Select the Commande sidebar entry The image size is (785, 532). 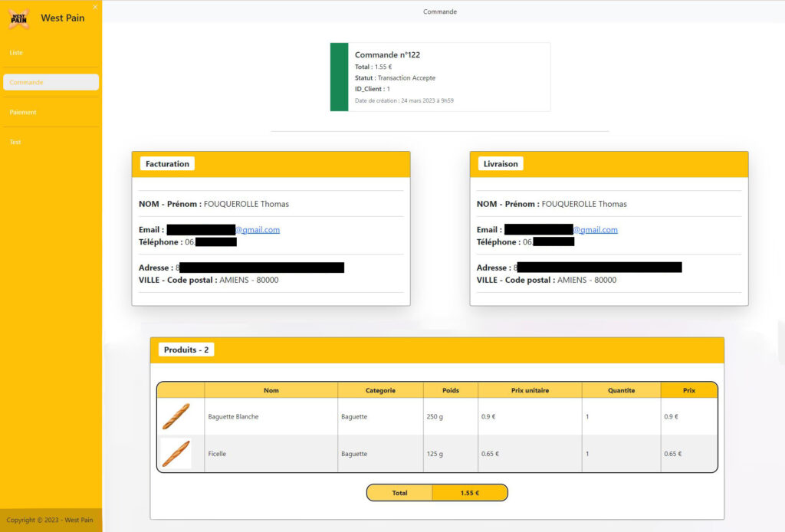(x=51, y=82)
